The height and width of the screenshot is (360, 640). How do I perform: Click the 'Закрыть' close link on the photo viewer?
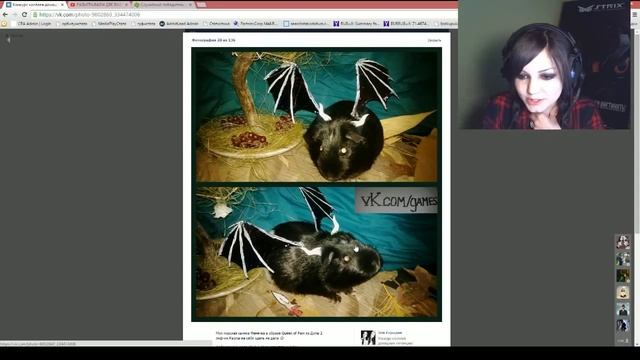tap(434, 40)
